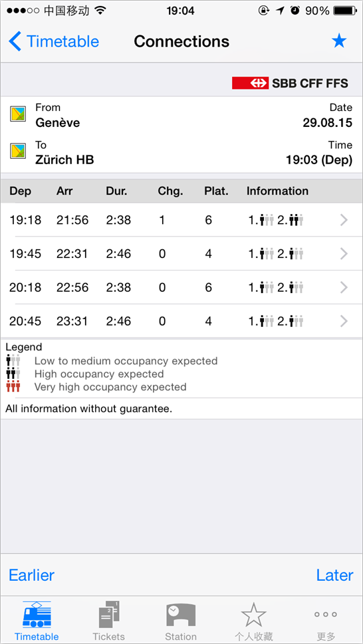
Task: Open the 个人收藏 favorites tab
Action: 254,621
